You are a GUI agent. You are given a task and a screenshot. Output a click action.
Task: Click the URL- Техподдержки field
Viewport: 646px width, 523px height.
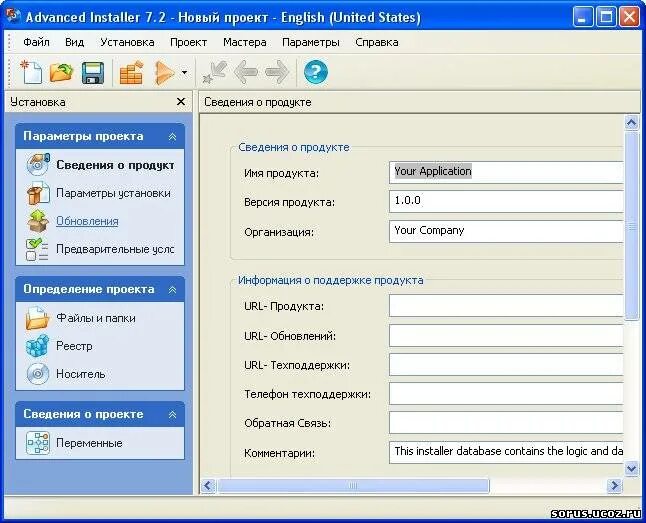(506, 364)
